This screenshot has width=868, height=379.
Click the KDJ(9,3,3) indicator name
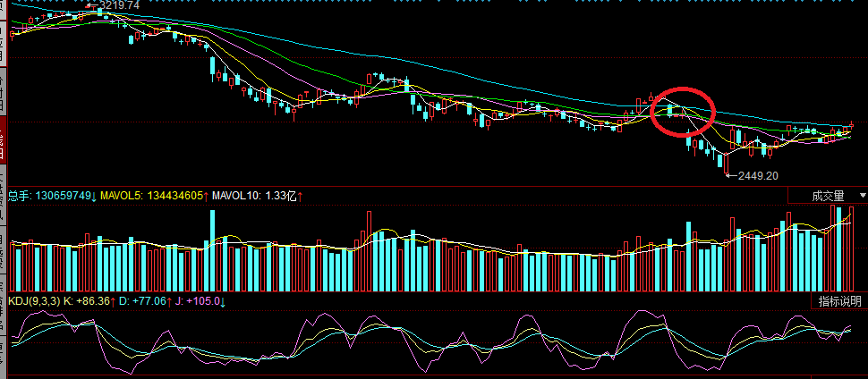34,302
